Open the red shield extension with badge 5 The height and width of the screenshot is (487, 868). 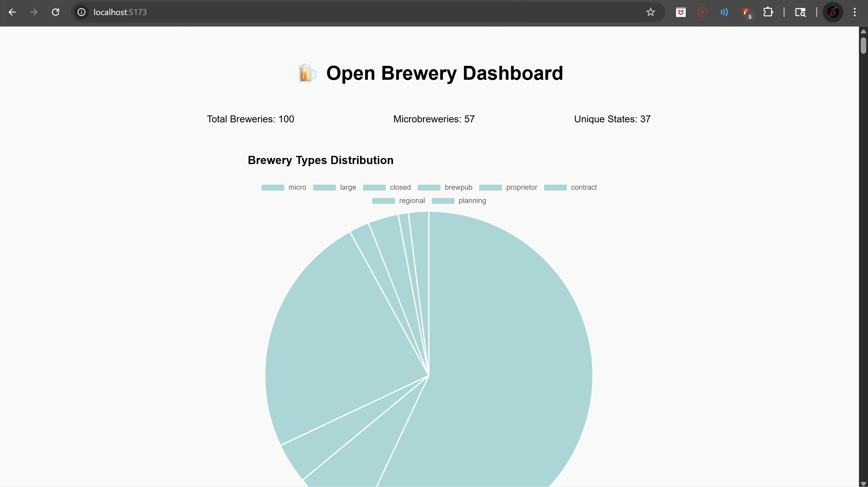(x=746, y=13)
